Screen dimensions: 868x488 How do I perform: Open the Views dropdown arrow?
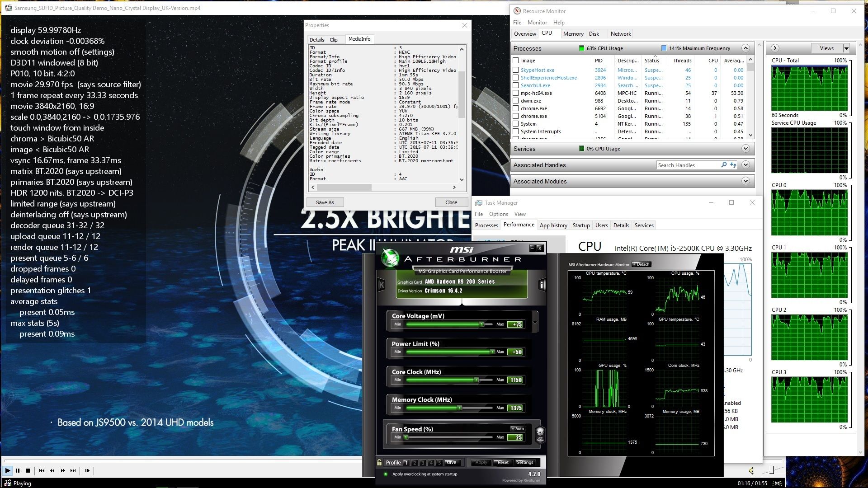(x=846, y=48)
